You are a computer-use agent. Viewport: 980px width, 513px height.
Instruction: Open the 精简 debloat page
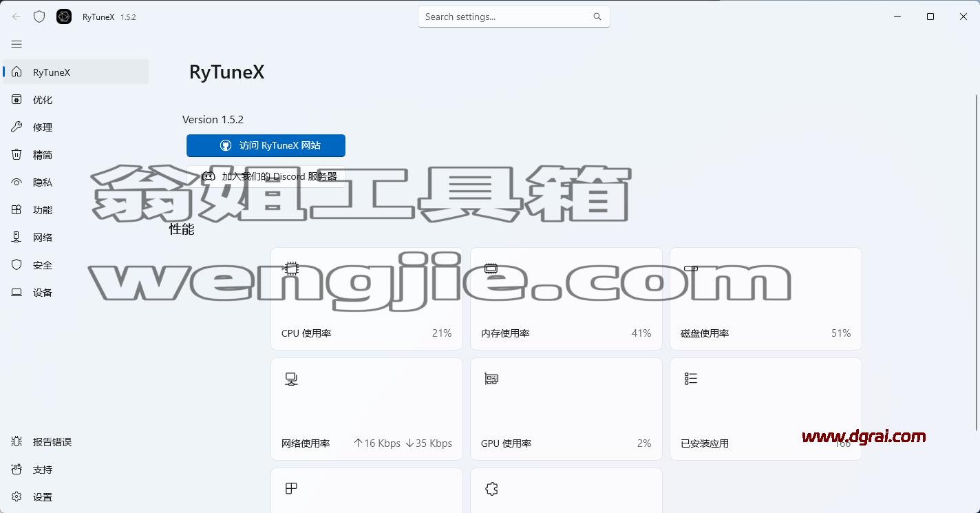[x=76, y=154]
